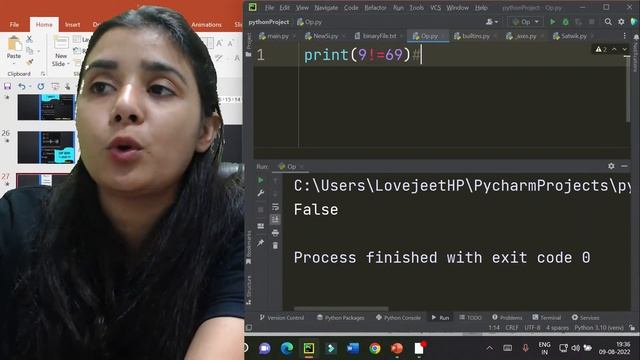The height and width of the screenshot is (360, 640).
Task: Open the Window menu in PyCharm
Action: [457, 8]
